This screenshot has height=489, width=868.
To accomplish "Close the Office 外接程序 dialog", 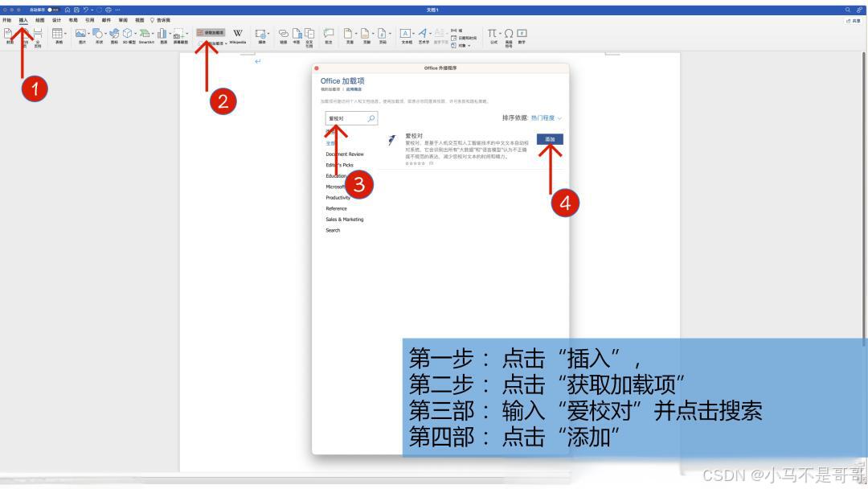I will click(x=317, y=68).
